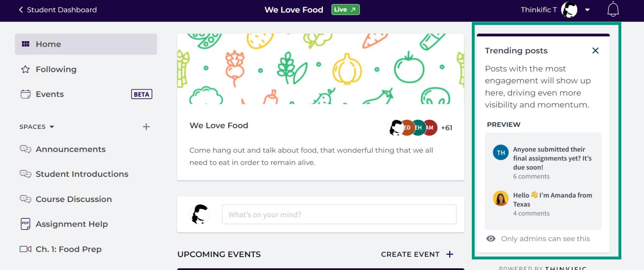644x270 pixels.
Task: Click the Ch. 1 Food Prep video icon
Action: coord(25,249)
